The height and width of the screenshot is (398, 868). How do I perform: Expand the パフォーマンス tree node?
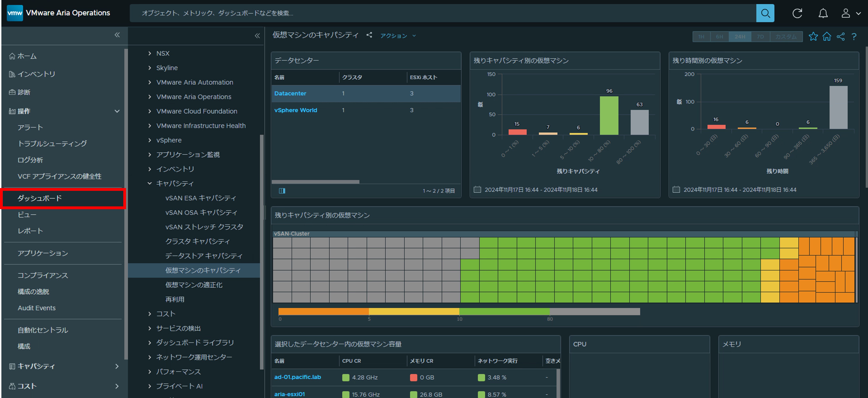point(150,371)
